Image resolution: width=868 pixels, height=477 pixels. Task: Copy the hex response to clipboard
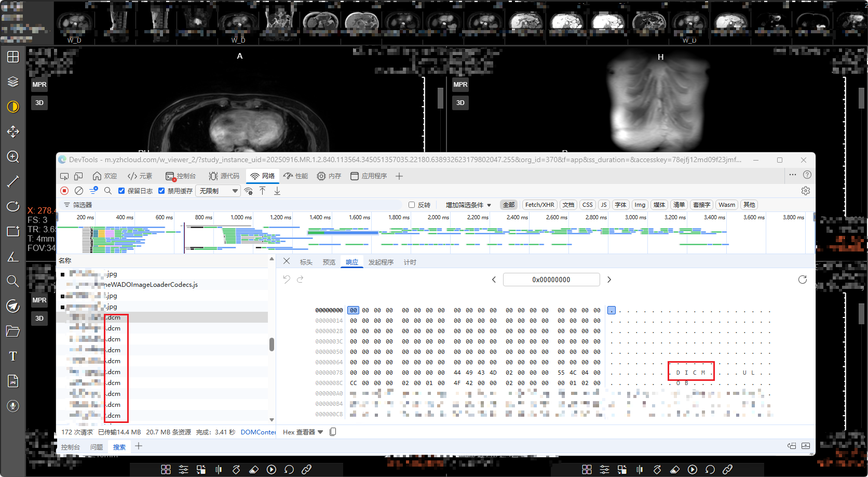click(333, 432)
